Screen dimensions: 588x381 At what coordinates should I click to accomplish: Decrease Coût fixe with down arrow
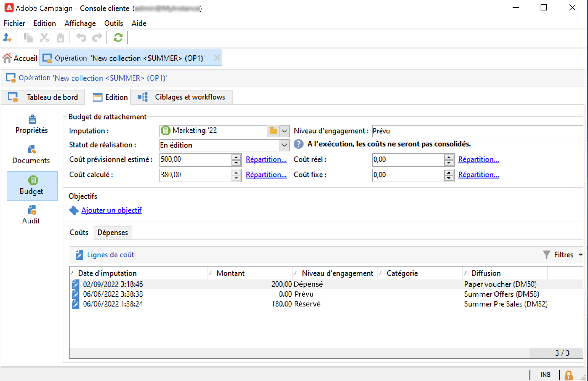coord(449,178)
